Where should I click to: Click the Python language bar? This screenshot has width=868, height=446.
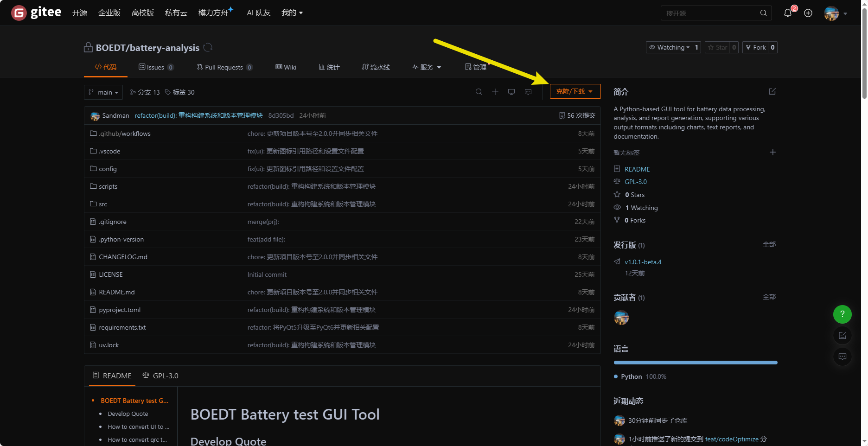coord(696,363)
